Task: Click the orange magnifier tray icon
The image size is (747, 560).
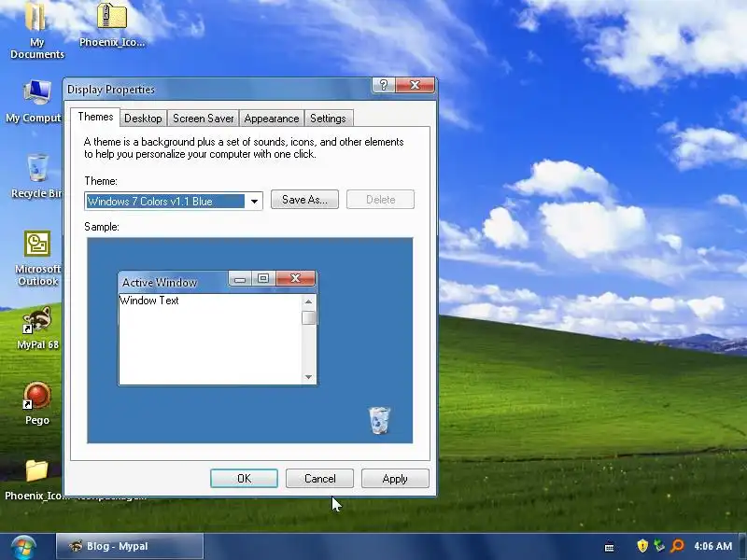Action: click(676, 546)
